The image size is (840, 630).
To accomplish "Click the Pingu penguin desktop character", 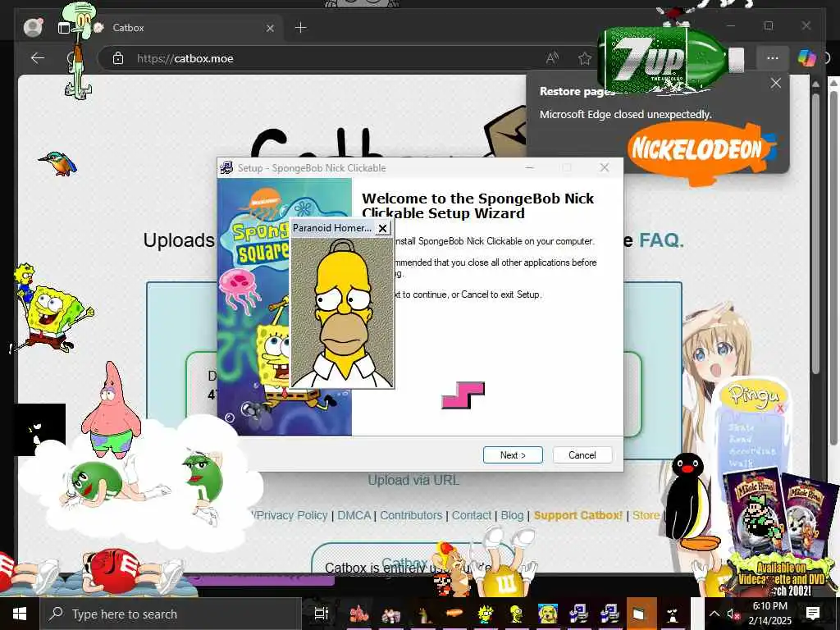I will [690, 503].
